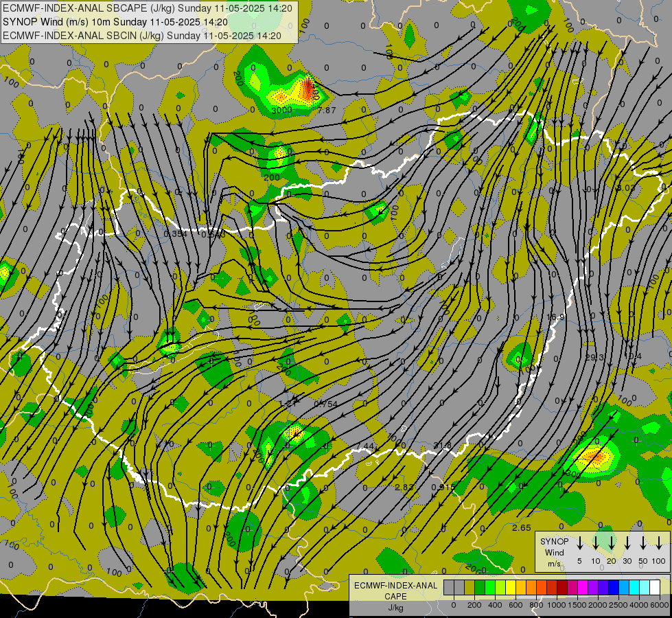Click the 1000 tick on CAPE scale
This screenshot has width=672, height=618.
click(x=557, y=605)
